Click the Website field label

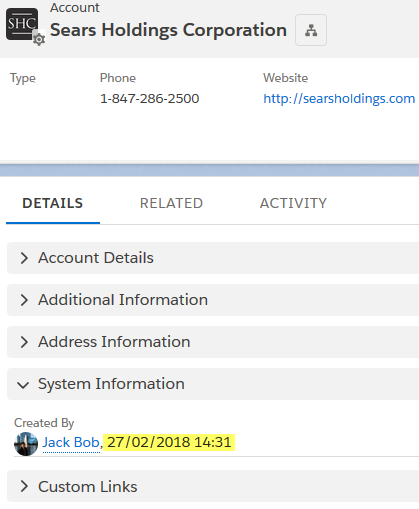click(x=285, y=78)
